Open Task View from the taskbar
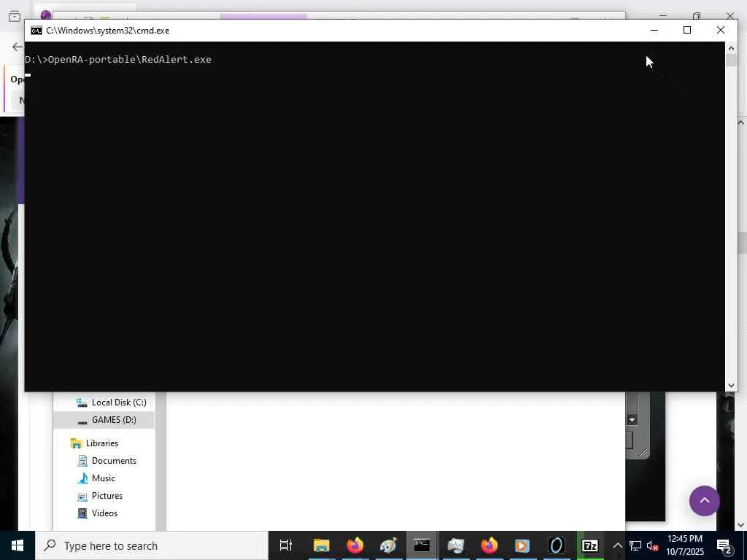 (x=285, y=545)
